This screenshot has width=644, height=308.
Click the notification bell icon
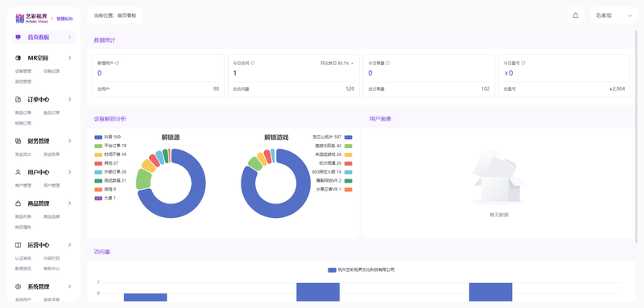coord(576,15)
